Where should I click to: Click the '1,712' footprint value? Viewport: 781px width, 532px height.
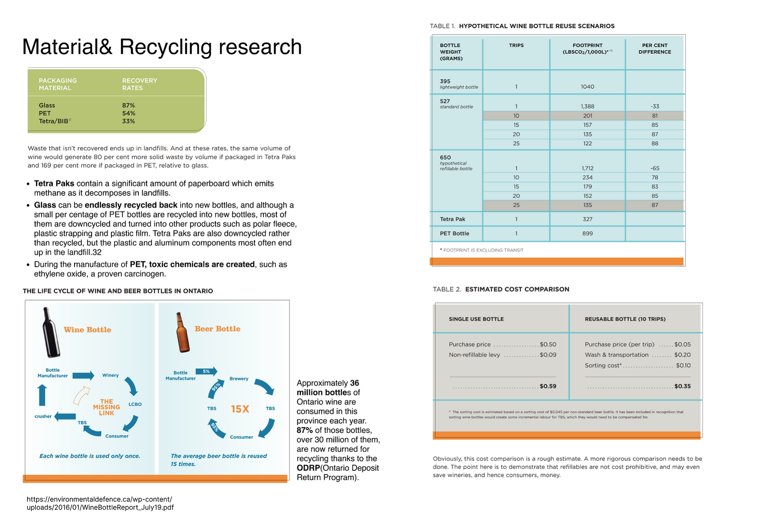tap(587, 168)
